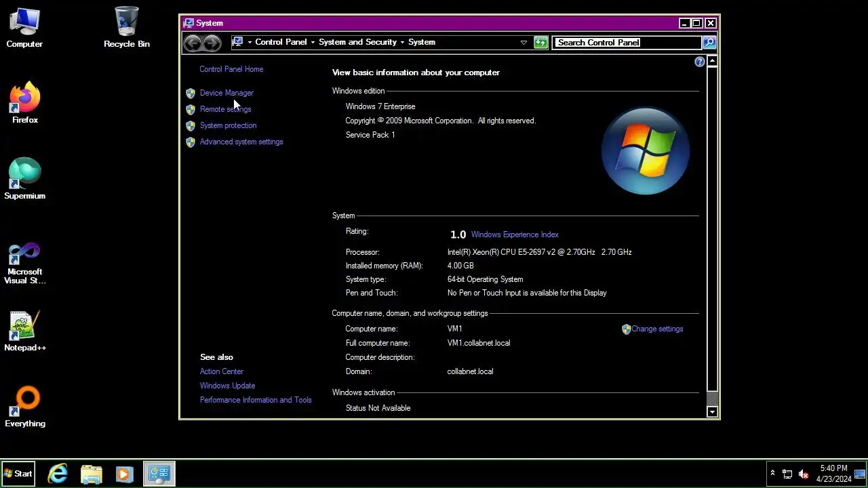Viewport: 868px width, 488px height.
Task: Click the 'Status Not Available' activation text
Action: click(x=378, y=408)
